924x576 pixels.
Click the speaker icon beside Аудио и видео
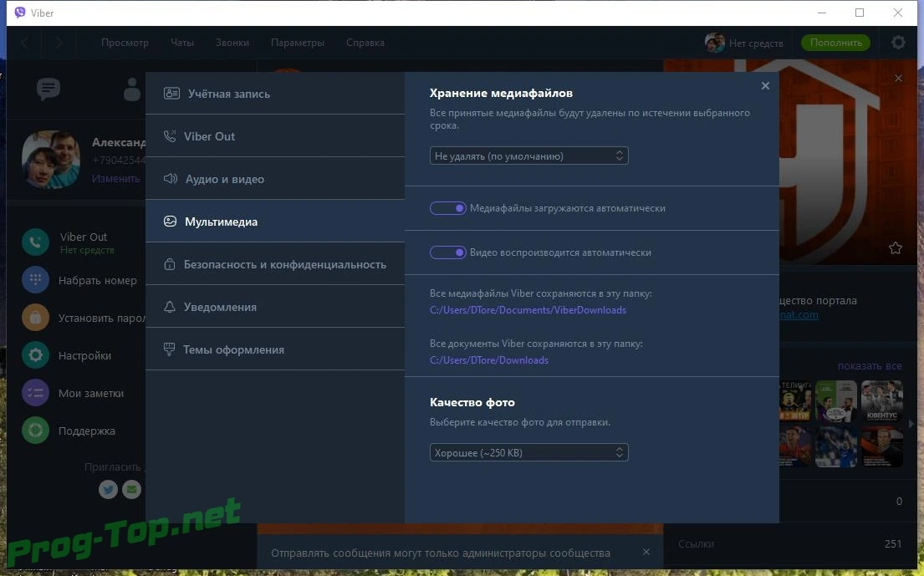point(171,178)
